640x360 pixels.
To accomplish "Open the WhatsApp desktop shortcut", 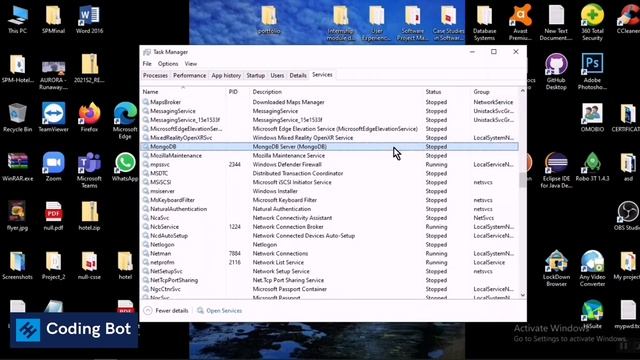I will [125, 167].
